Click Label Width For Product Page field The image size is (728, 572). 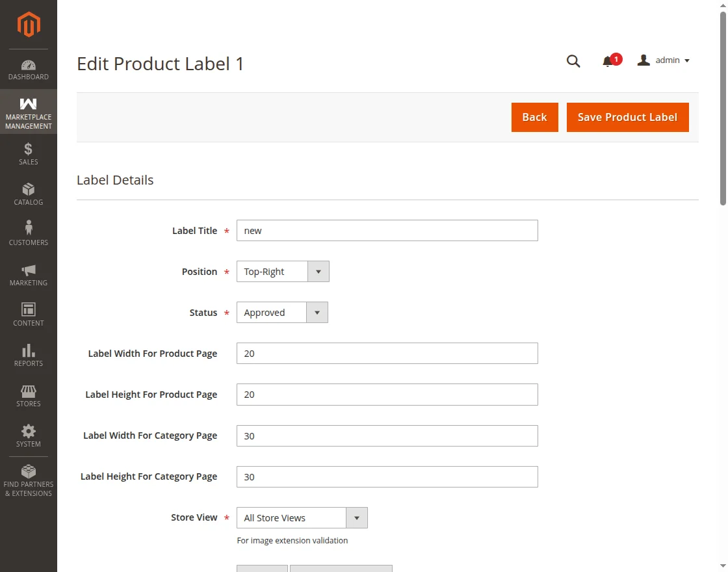point(387,354)
